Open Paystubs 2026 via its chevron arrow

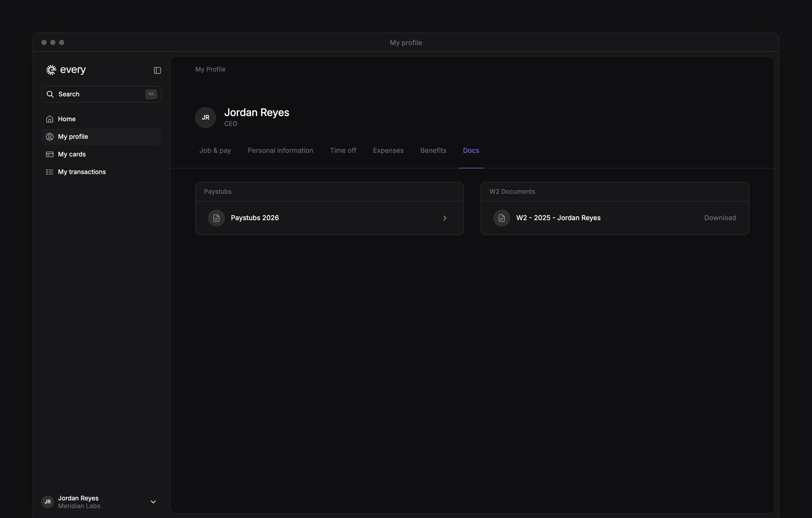(x=445, y=218)
